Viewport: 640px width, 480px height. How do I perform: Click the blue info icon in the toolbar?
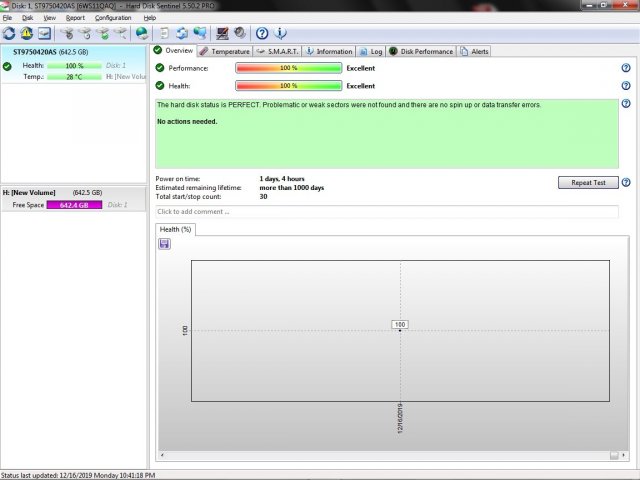point(279,33)
